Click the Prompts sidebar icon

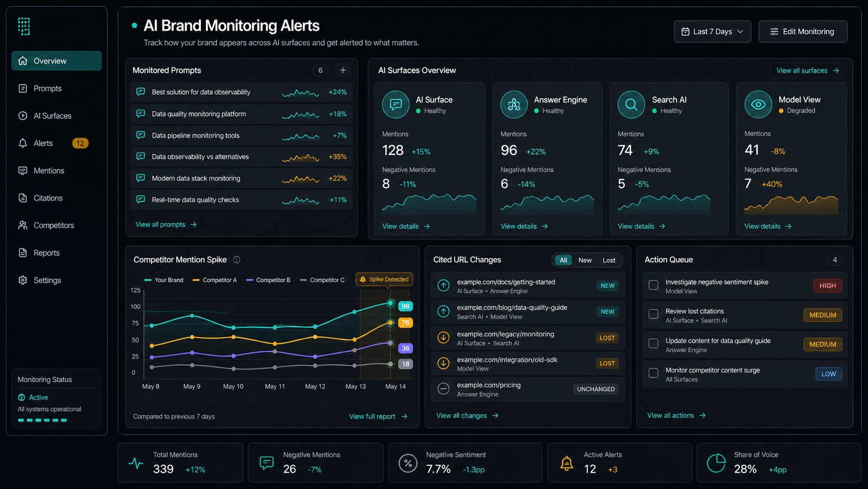click(23, 88)
